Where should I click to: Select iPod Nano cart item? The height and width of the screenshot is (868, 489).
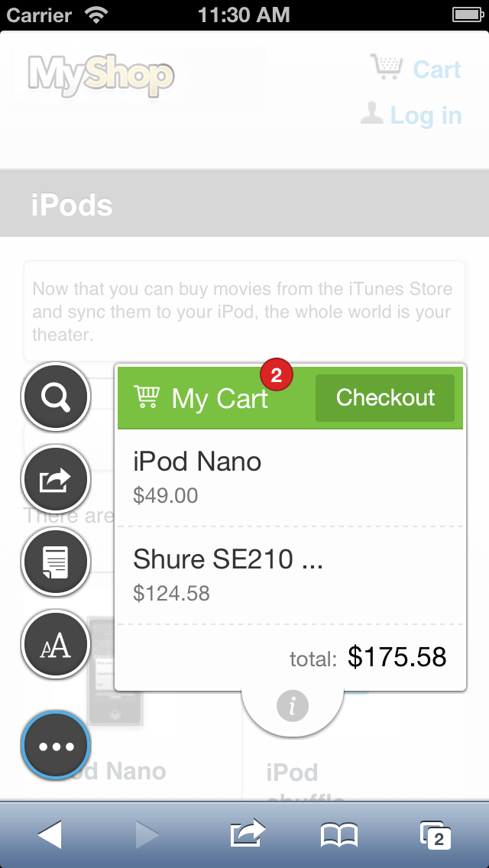coord(290,477)
